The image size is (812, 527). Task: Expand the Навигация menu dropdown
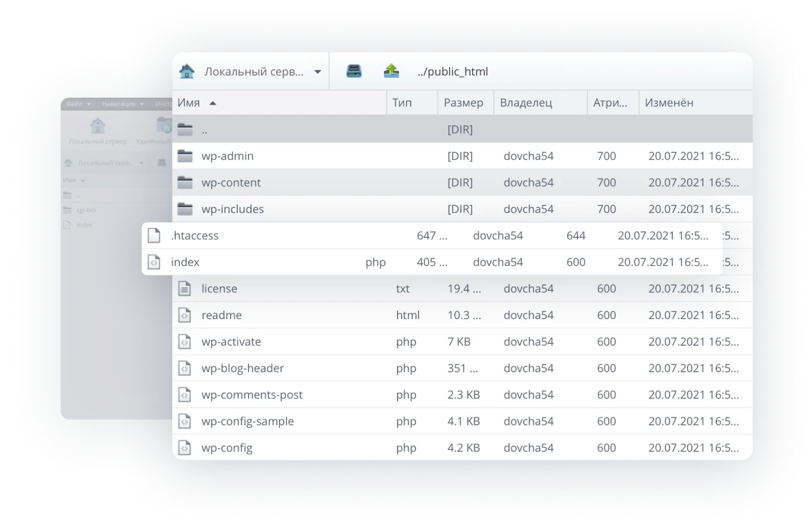pos(122,104)
